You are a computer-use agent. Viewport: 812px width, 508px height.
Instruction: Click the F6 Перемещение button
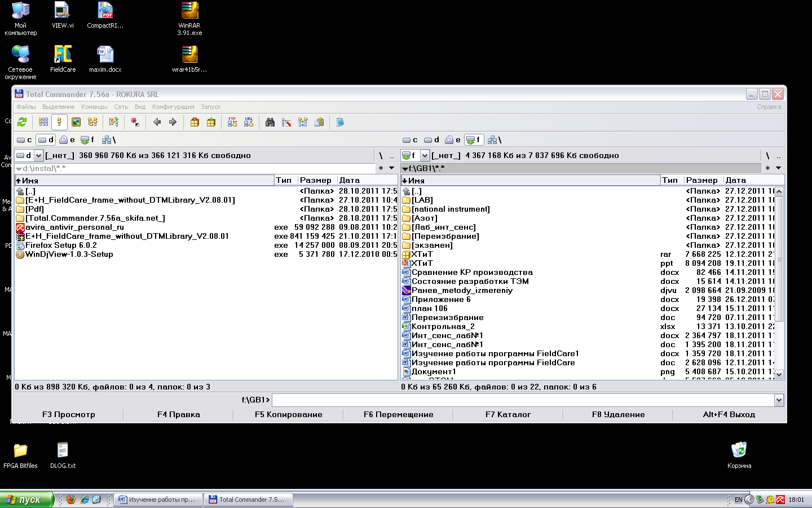tap(399, 414)
